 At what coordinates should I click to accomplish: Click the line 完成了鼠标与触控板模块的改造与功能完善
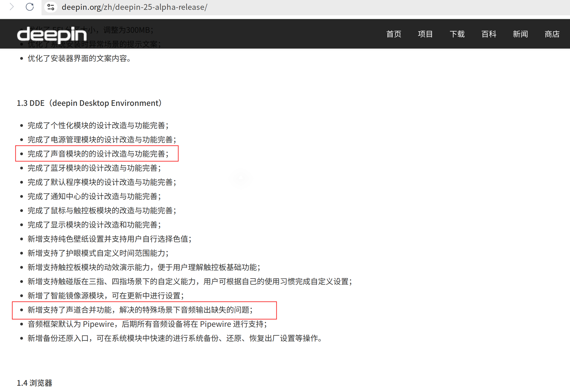coord(102,211)
